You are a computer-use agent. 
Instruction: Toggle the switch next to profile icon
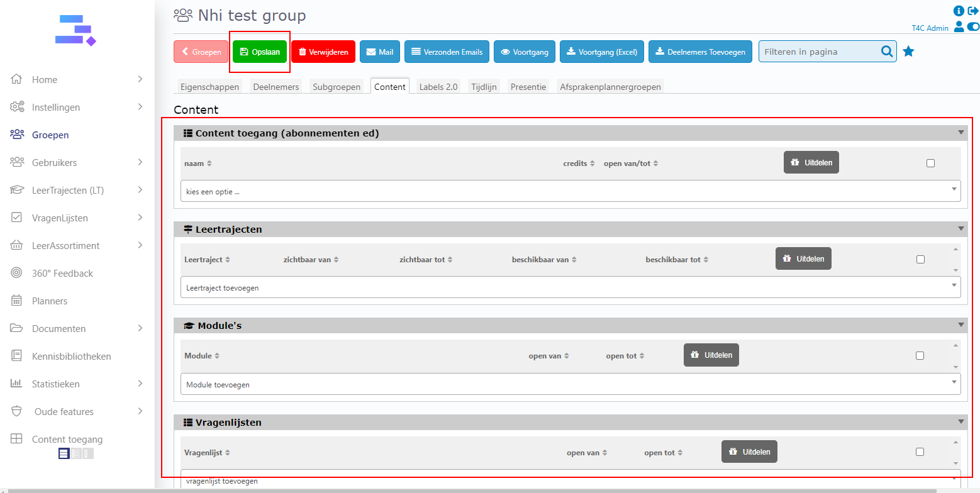coord(973,26)
